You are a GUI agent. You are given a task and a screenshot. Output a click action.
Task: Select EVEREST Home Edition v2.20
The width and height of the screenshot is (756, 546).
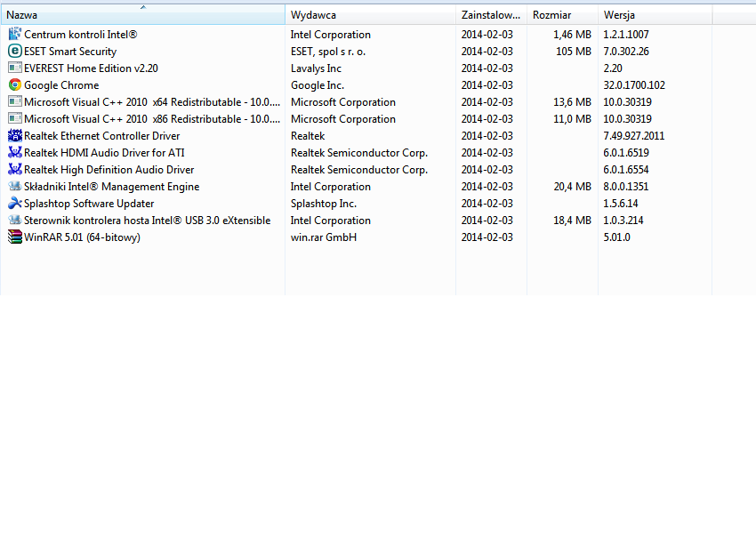pos(91,68)
